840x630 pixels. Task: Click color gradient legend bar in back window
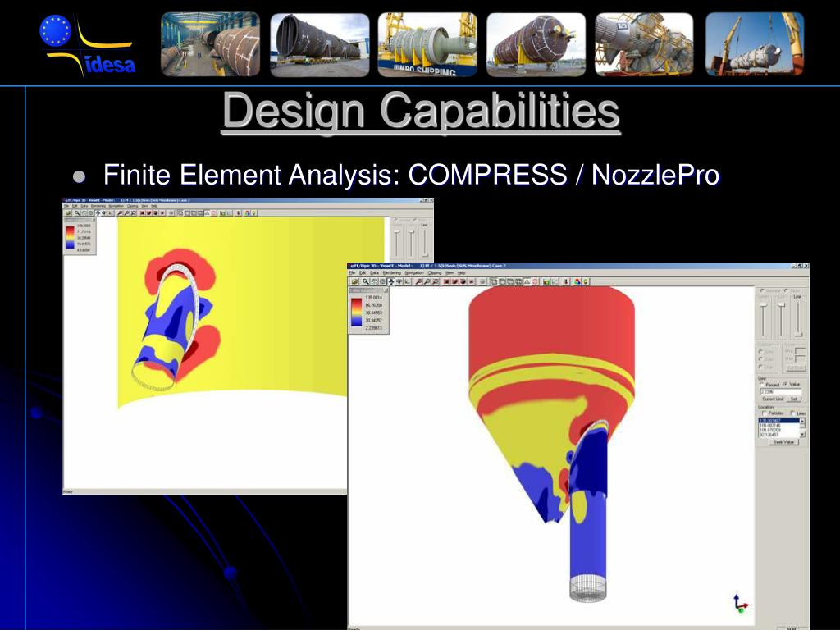tap(71, 238)
